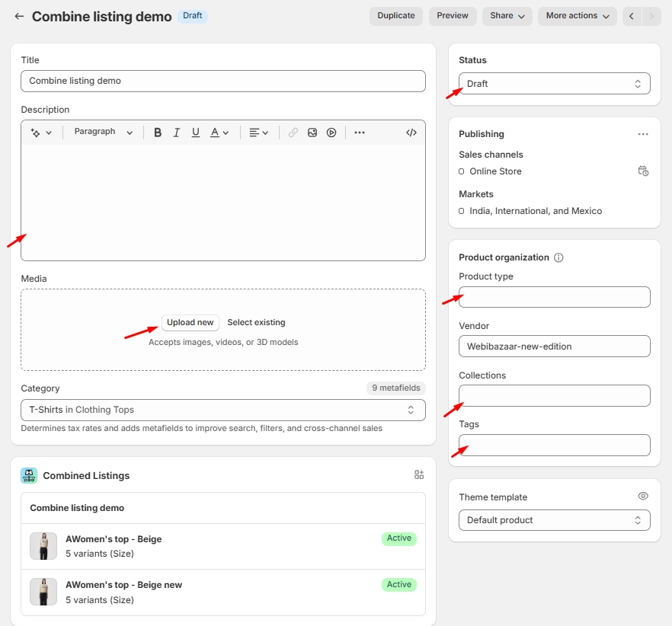Click into the Tags input field

(554, 446)
